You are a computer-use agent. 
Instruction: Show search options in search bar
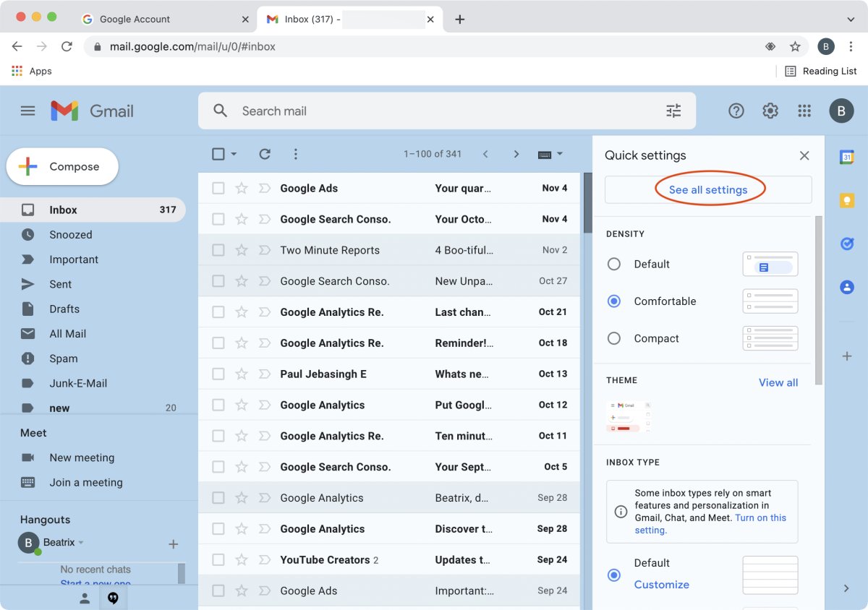click(673, 111)
